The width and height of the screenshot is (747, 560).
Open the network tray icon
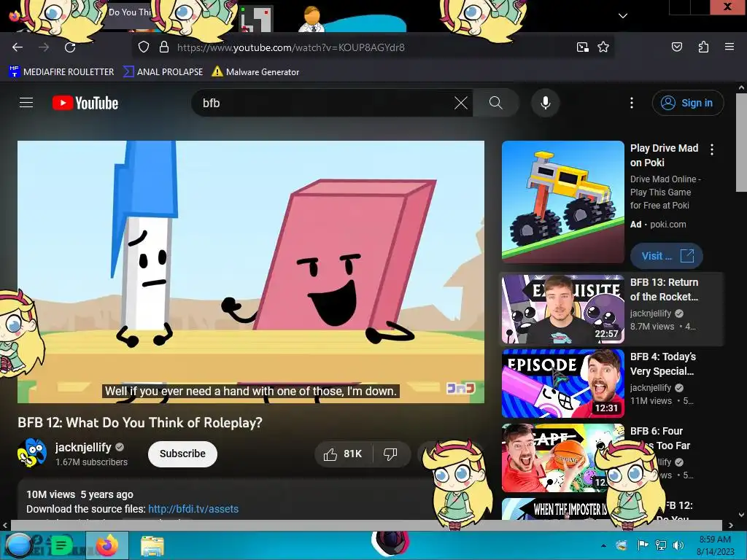click(661, 545)
